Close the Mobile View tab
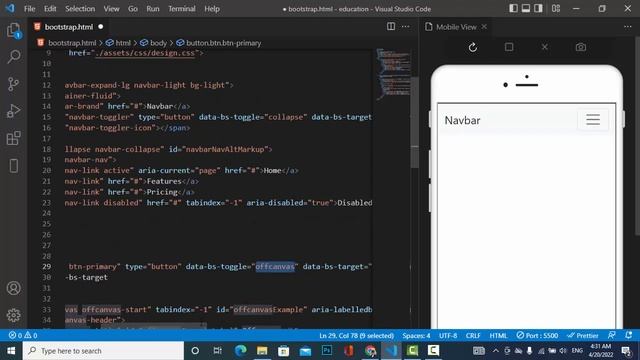This screenshot has height=360, width=640. click(x=484, y=27)
